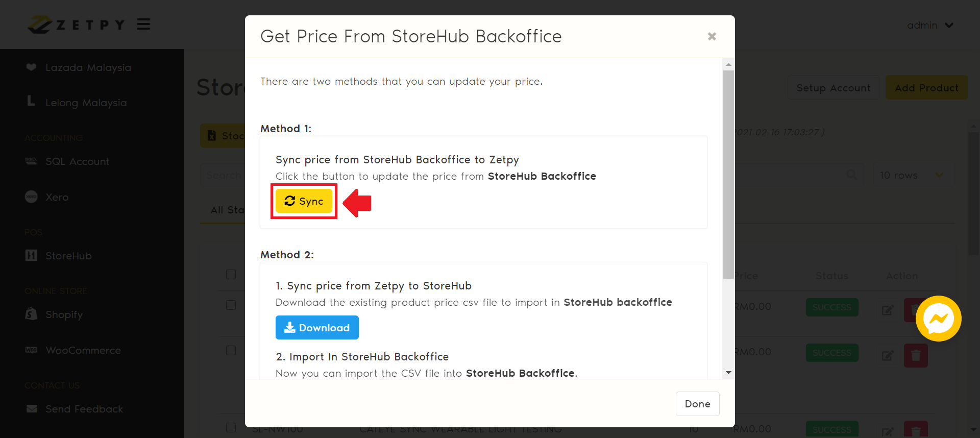
Task: Click the delete icon on the second product row
Action: pyautogui.click(x=915, y=356)
